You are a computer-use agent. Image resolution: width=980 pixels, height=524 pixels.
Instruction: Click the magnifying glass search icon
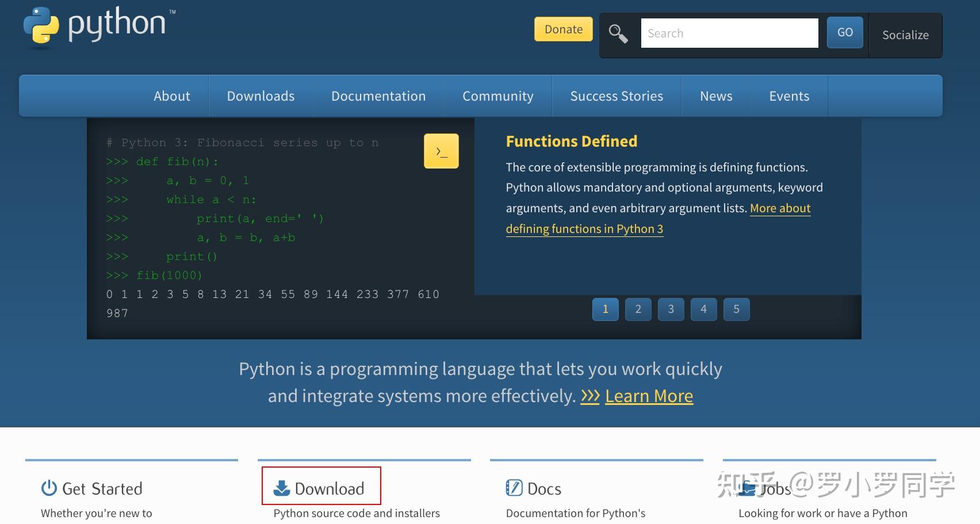coord(618,34)
